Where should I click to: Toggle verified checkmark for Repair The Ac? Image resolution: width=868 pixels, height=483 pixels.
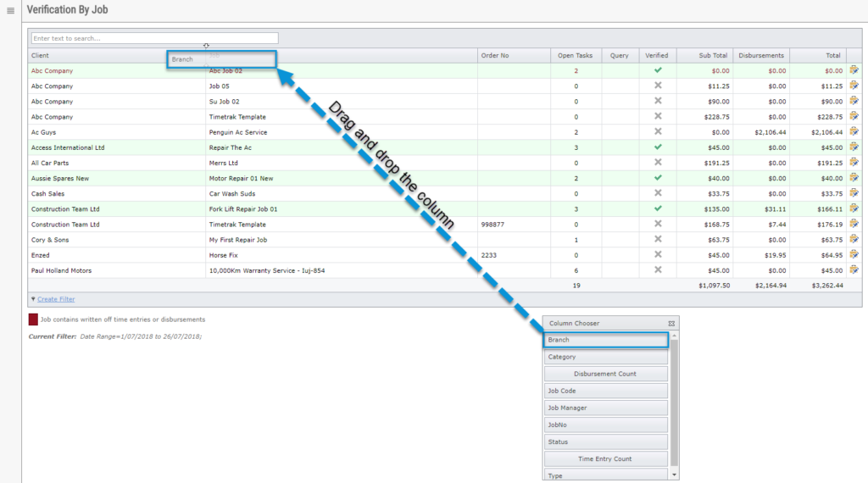(658, 147)
